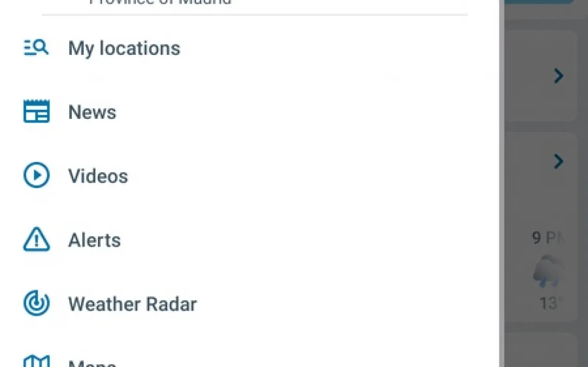Viewport: 588px width, 367px height.
Task: Go to Videos in the drawer
Action: 98,176
